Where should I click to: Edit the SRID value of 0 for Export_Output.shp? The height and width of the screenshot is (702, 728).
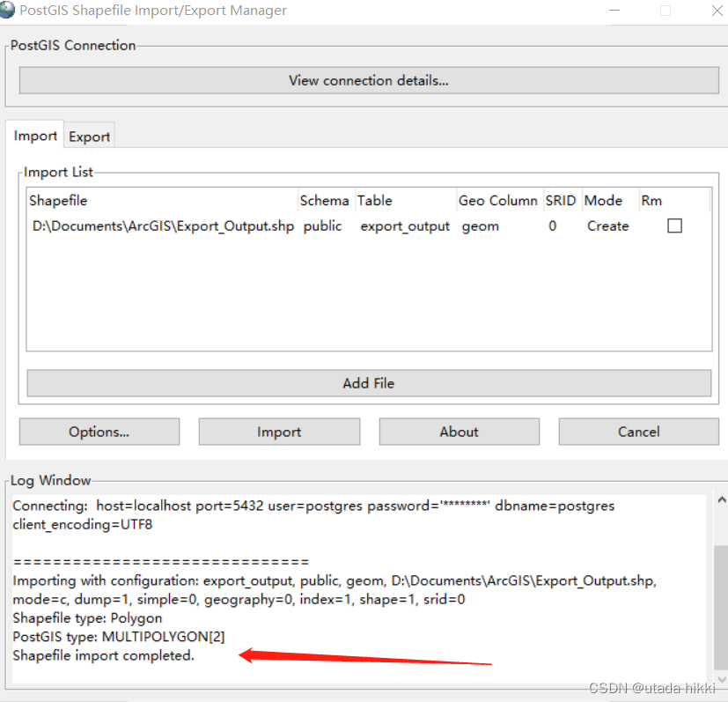click(553, 225)
